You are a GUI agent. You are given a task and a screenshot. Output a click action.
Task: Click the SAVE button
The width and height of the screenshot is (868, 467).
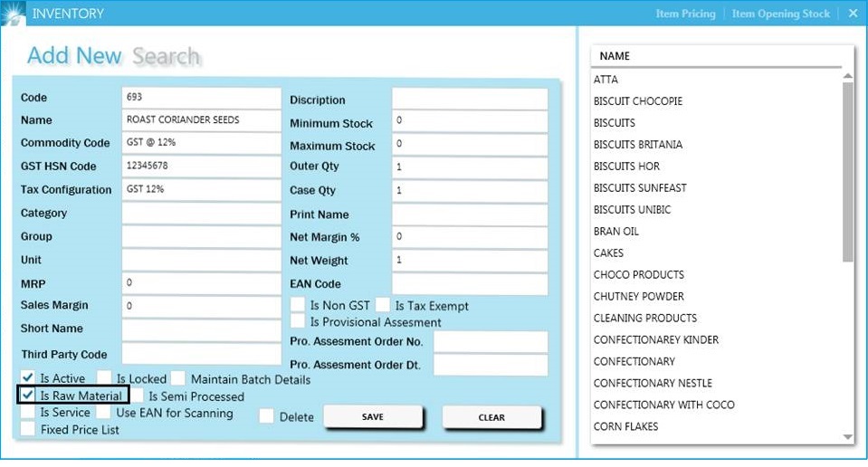point(373,417)
